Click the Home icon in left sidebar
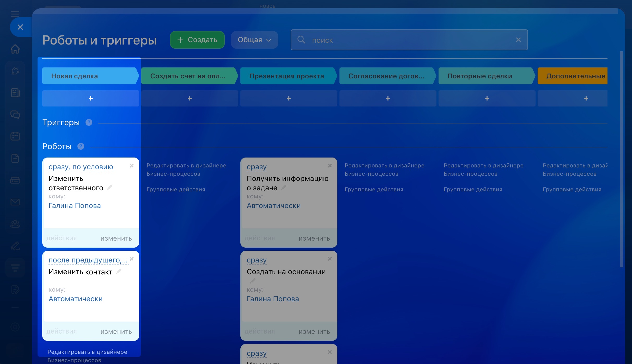Screen dimensions: 632x364 pos(15,49)
